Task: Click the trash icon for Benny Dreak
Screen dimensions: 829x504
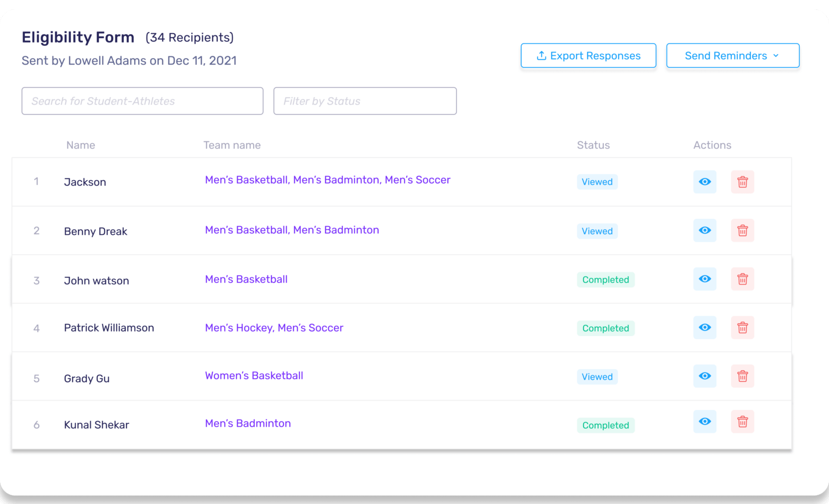Action: pos(742,230)
